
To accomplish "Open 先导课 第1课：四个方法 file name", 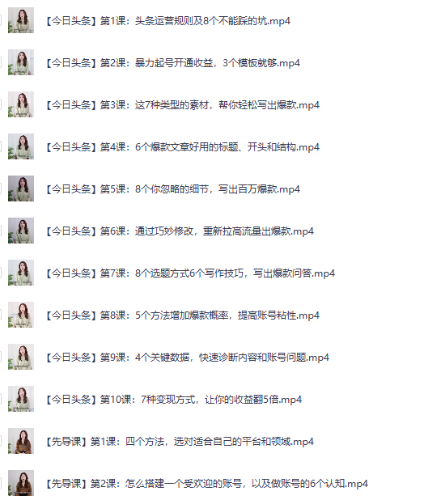I will pyautogui.click(x=179, y=442).
